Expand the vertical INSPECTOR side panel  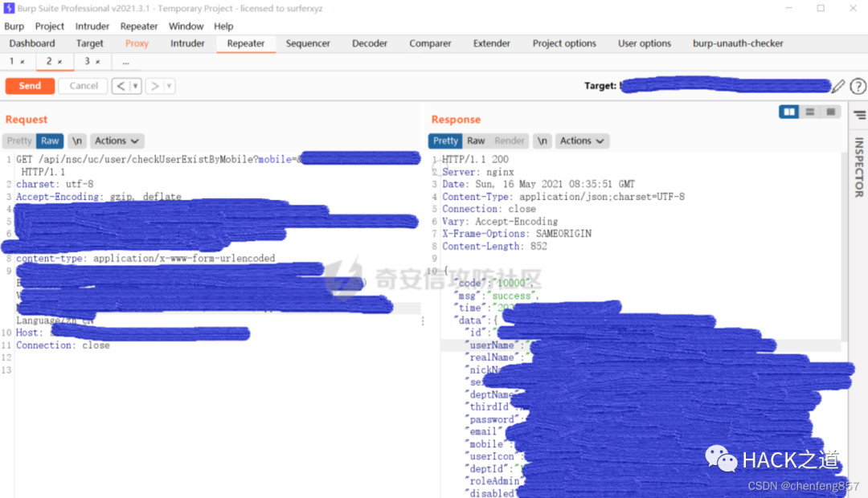[858, 167]
